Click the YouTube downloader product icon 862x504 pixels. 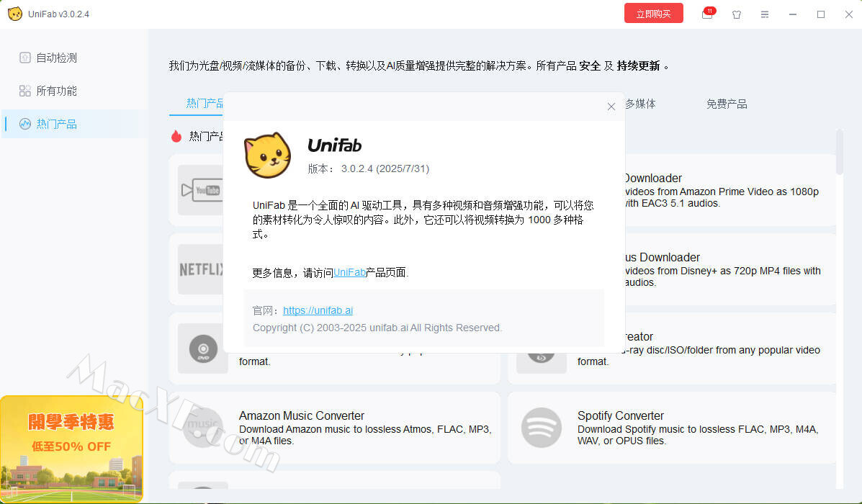pyautogui.click(x=201, y=190)
